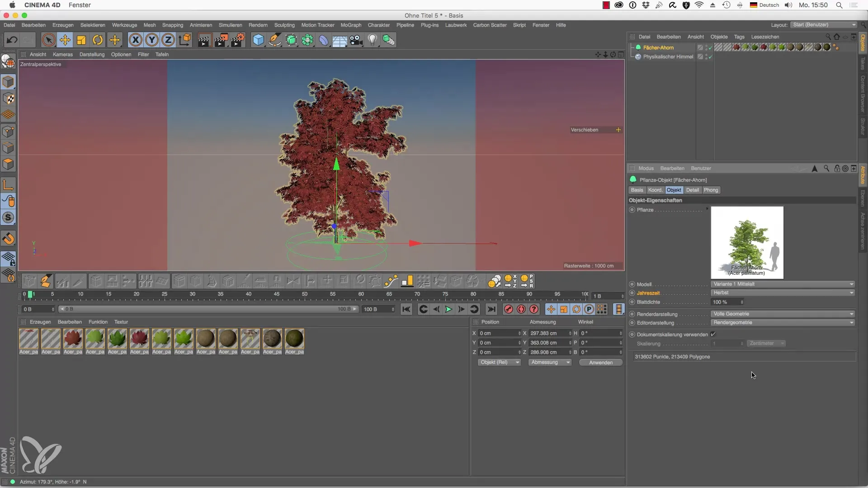This screenshot has height=488, width=868.
Task: Toggle the Y axis lock
Action: (x=152, y=40)
